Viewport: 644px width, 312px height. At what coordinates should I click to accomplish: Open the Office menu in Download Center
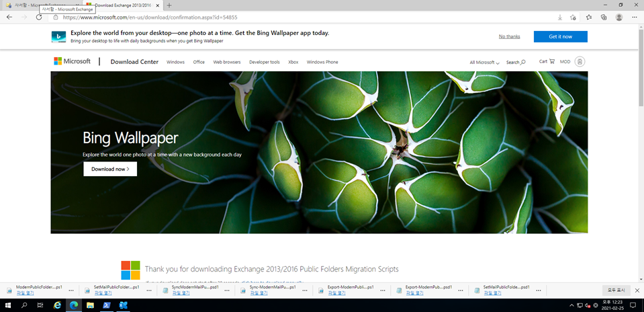(x=199, y=62)
